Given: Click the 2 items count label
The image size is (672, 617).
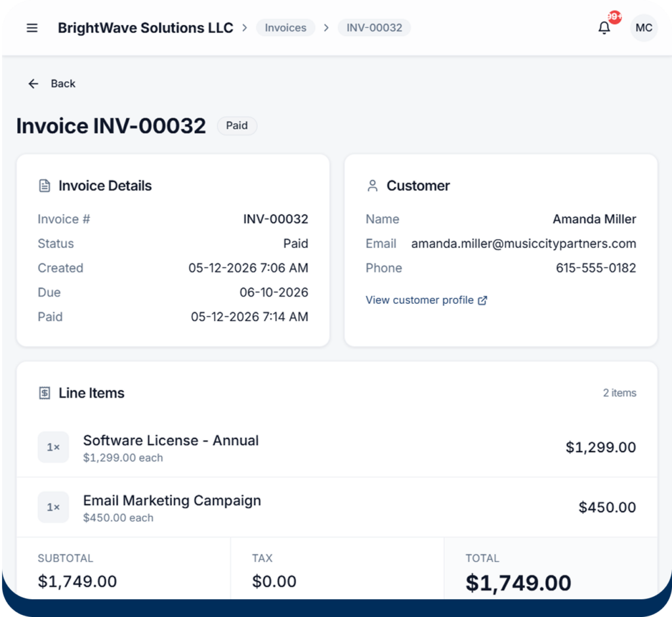Looking at the screenshot, I should (x=619, y=393).
